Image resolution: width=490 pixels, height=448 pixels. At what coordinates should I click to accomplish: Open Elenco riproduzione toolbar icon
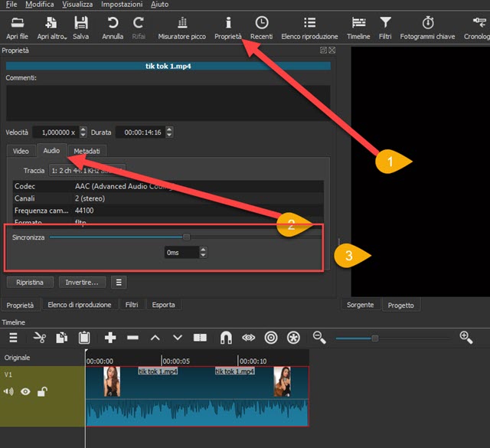point(309,28)
